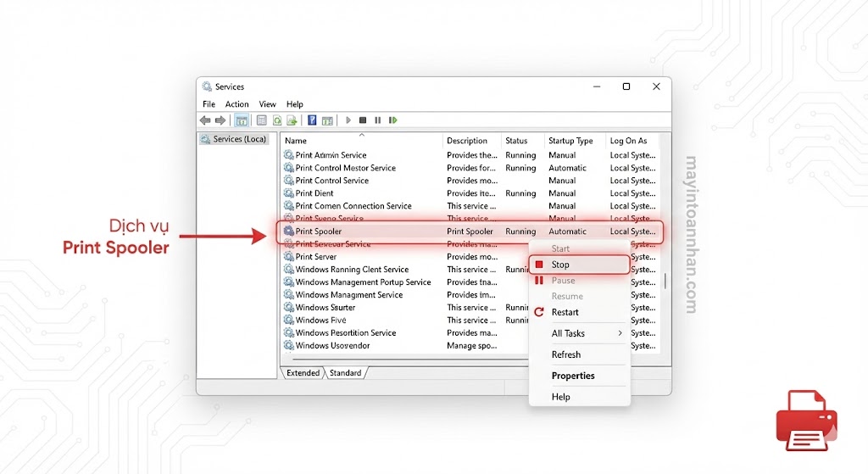Click the Refresh toolbar icon
This screenshot has height=474, width=868.
coord(276,120)
